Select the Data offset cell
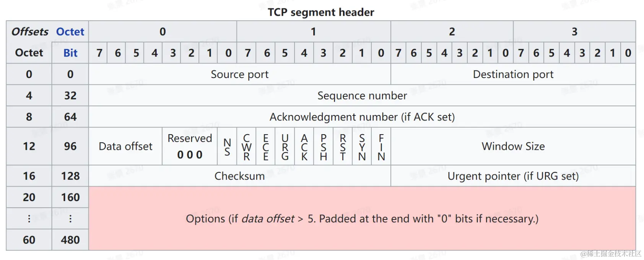 [125, 146]
